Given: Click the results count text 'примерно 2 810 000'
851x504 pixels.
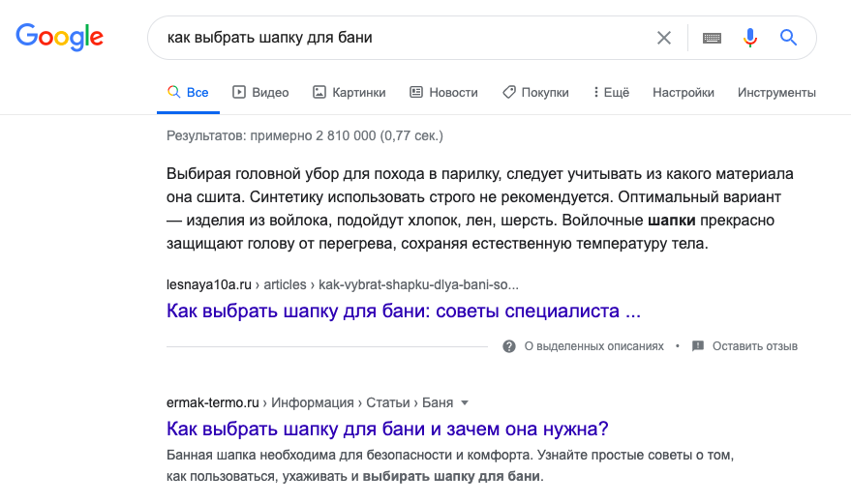Looking at the screenshot, I should click(313, 135).
